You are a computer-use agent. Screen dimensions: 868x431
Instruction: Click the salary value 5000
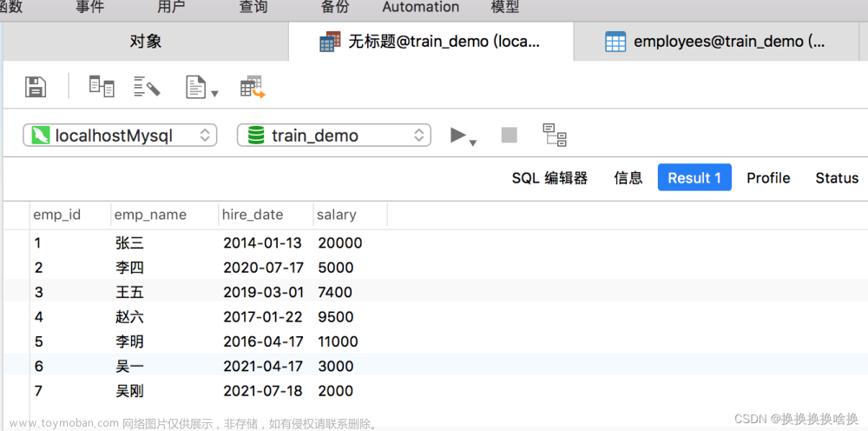pyautogui.click(x=335, y=268)
